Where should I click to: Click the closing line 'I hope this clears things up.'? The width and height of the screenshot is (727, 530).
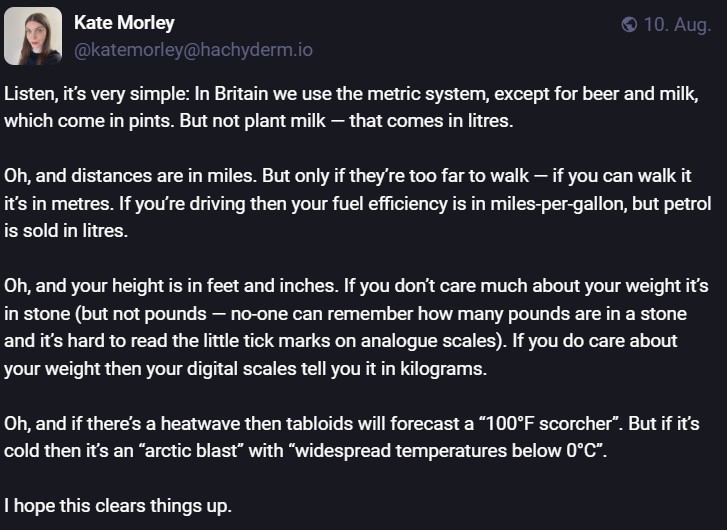(118, 505)
